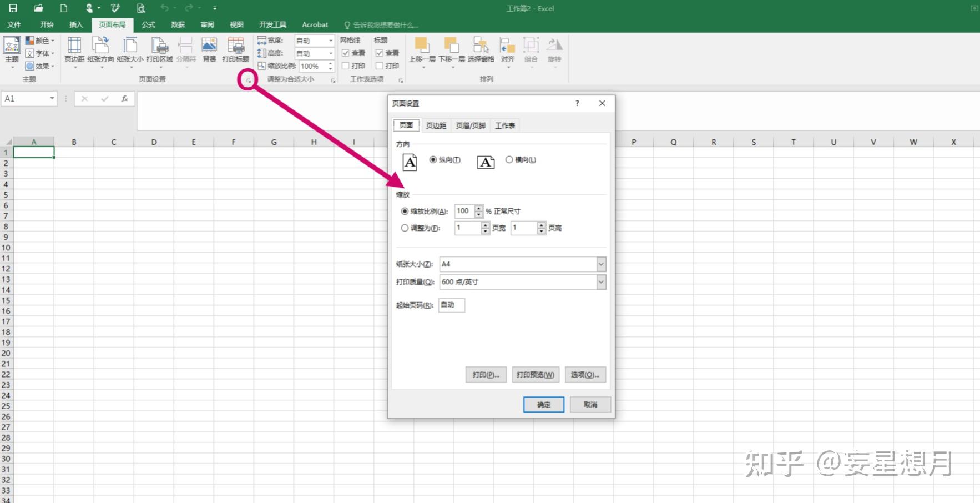Click the 选项(O)... button
980x503 pixels.
pos(585,375)
